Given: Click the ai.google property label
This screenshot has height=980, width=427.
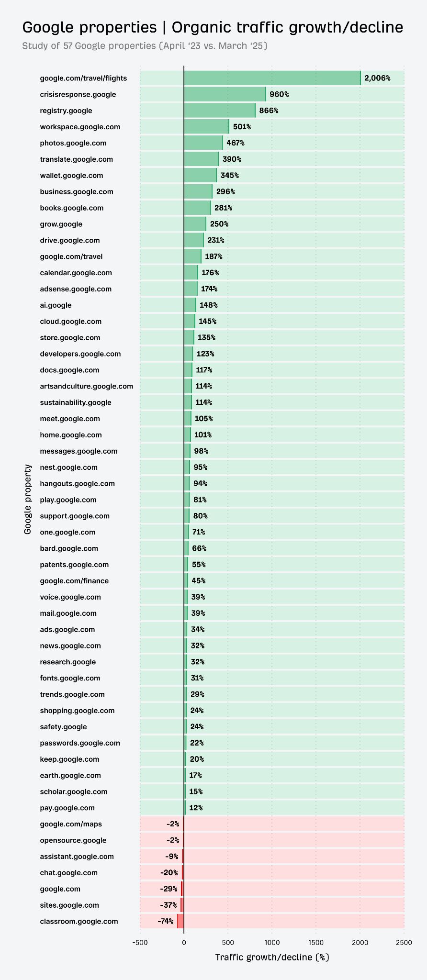Looking at the screenshot, I should pos(56,305).
